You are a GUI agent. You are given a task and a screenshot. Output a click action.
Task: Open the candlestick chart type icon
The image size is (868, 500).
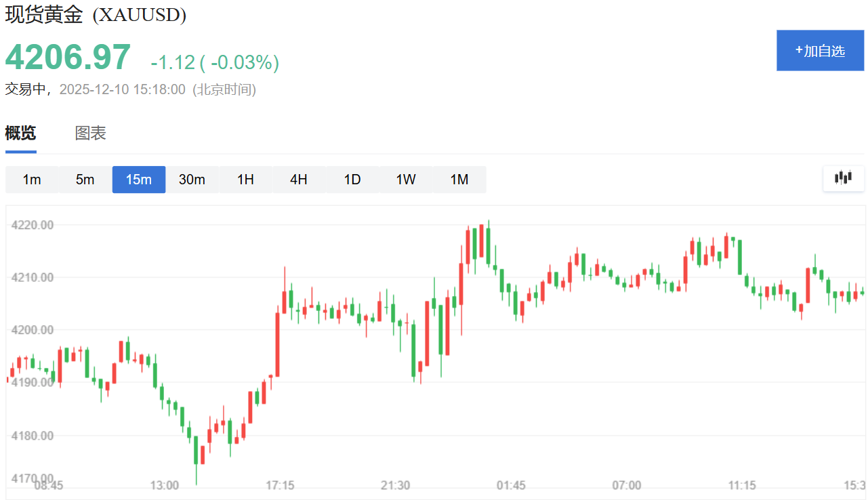(844, 178)
